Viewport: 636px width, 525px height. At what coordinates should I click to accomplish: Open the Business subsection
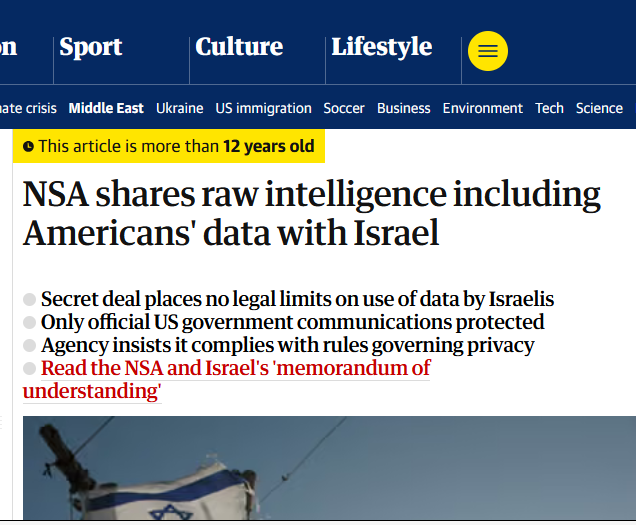(404, 108)
